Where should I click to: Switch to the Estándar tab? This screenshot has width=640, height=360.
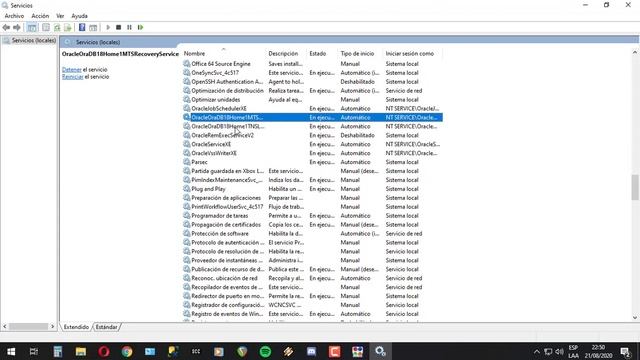107,327
